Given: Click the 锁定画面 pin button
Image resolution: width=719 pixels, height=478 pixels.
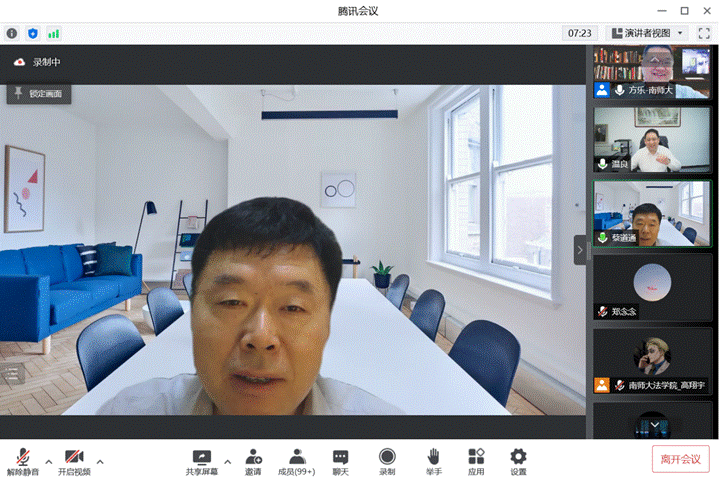Looking at the screenshot, I should coord(39,93).
